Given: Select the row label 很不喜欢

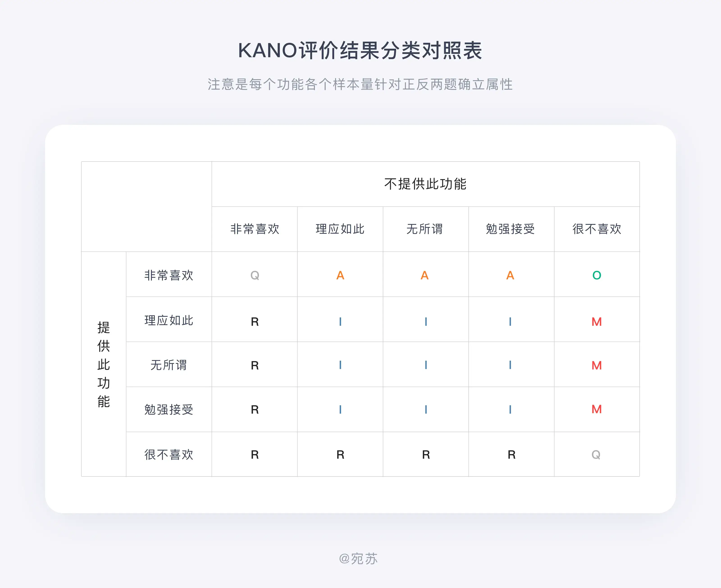Looking at the screenshot, I should [169, 454].
